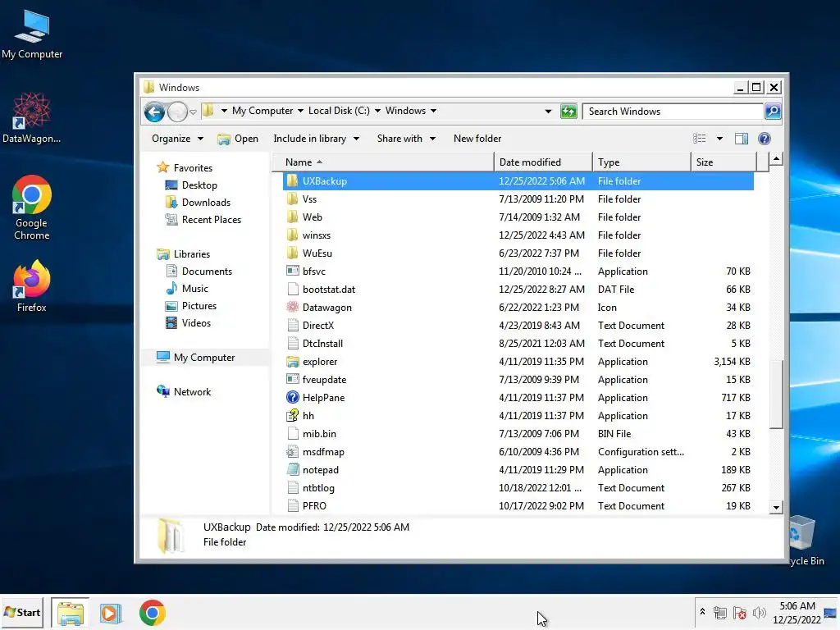Expand the view options dropdown arrow
This screenshot has width=840, height=630.
pyautogui.click(x=719, y=139)
